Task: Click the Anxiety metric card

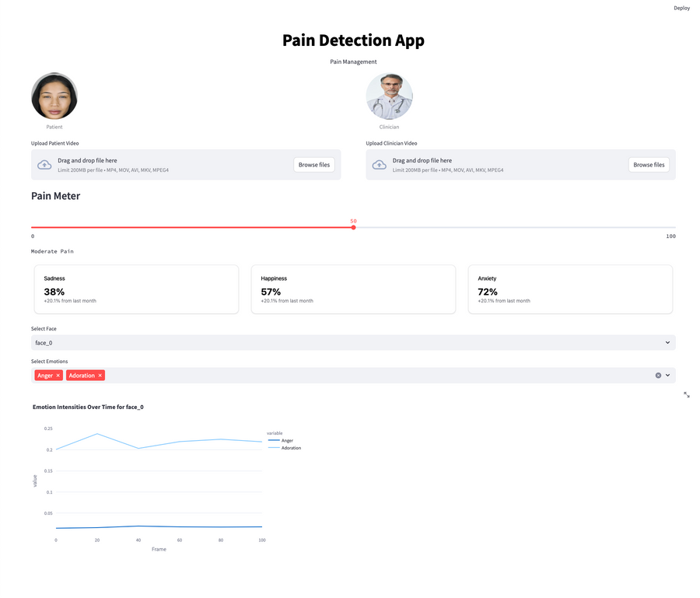Action: [570, 289]
